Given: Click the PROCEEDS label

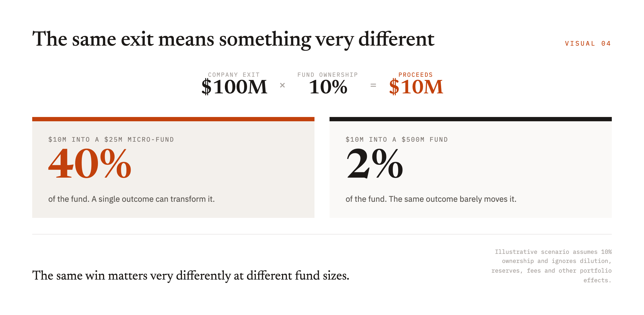Looking at the screenshot, I should click(x=416, y=75).
